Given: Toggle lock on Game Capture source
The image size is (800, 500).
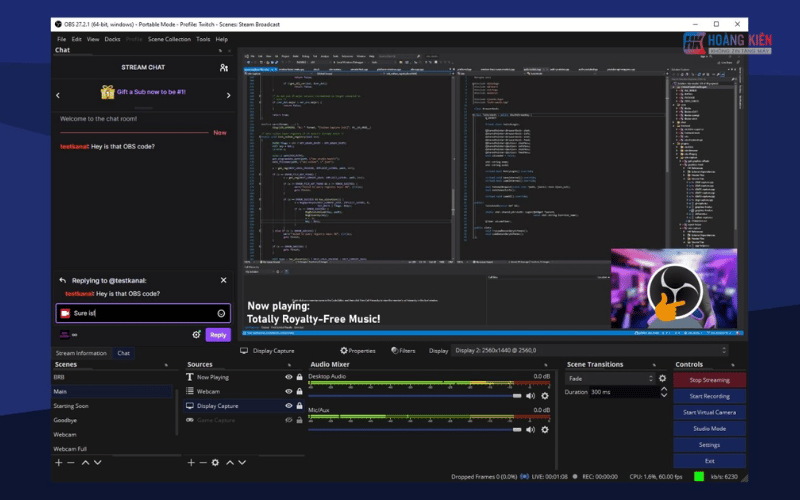Looking at the screenshot, I should click(x=299, y=420).
